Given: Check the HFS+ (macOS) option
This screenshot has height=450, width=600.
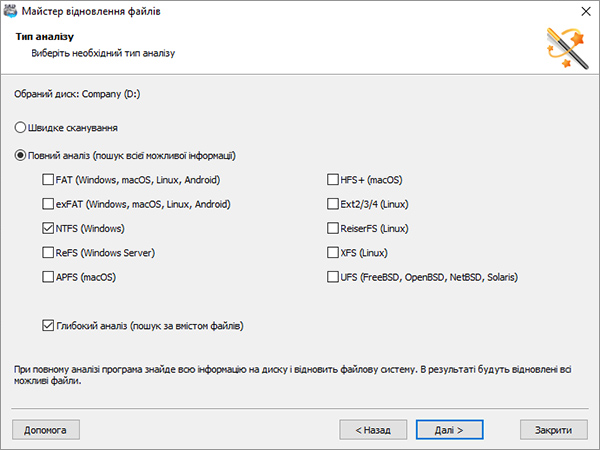Looking at the screenshot, I should tap(333, 179).
